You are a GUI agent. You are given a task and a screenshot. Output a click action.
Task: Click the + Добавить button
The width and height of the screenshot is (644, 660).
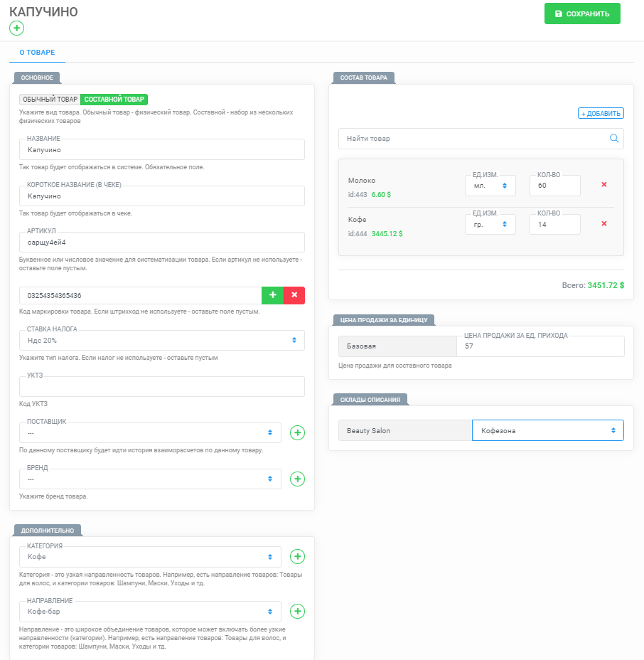601,113
